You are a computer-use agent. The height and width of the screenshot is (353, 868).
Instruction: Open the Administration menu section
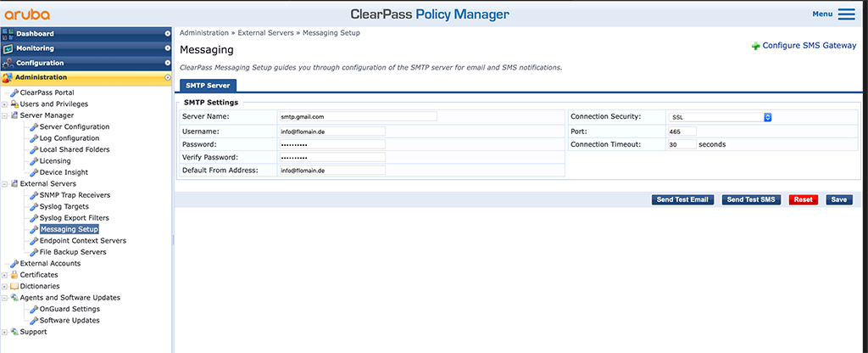pyautogui.click(x=86, y=77)
